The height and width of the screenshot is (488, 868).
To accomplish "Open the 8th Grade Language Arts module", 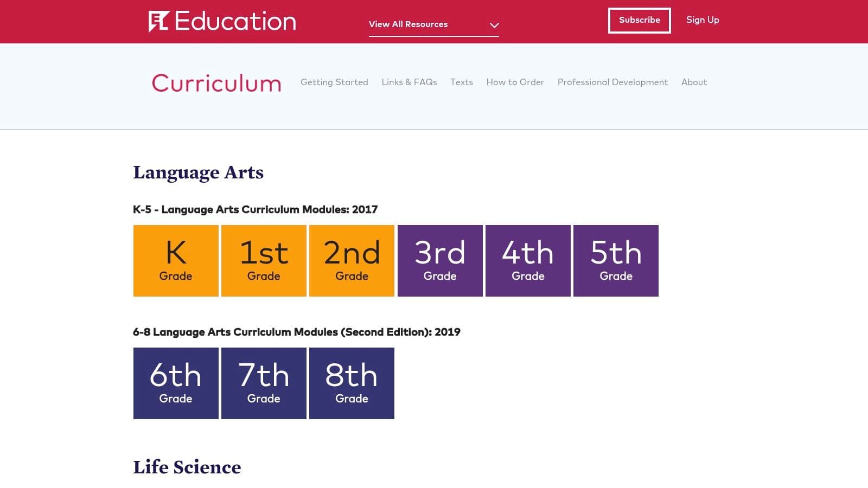I will click(x=352, y=383).
